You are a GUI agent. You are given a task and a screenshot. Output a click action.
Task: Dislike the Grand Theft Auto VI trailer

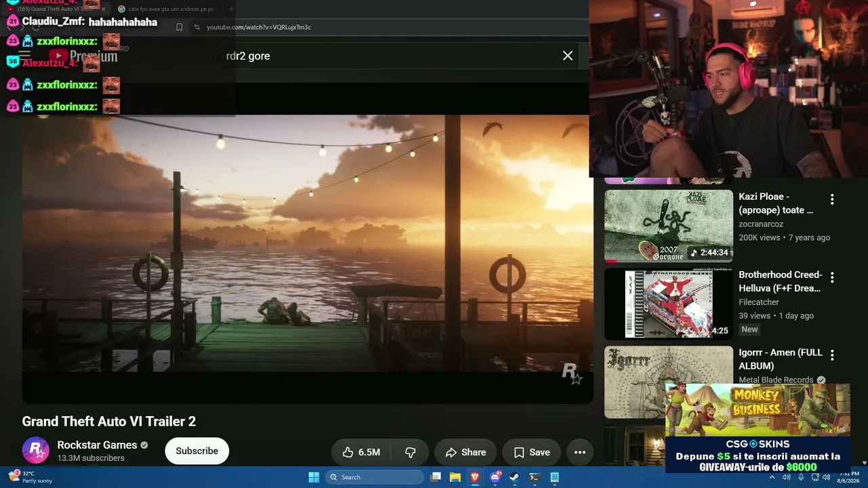click(410, 452)
